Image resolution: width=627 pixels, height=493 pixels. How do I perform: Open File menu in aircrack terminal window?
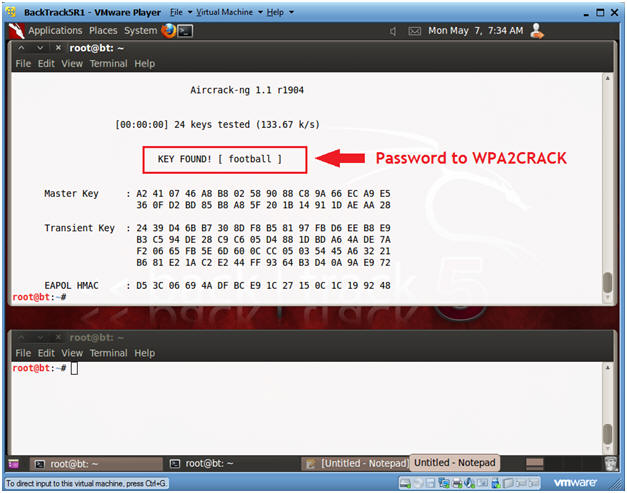point(23,64)
